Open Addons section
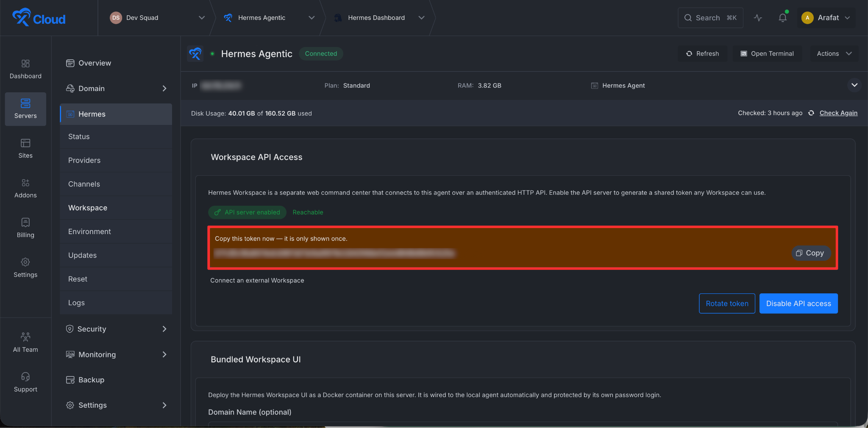The image size is (868, 428). coord(25,188)
